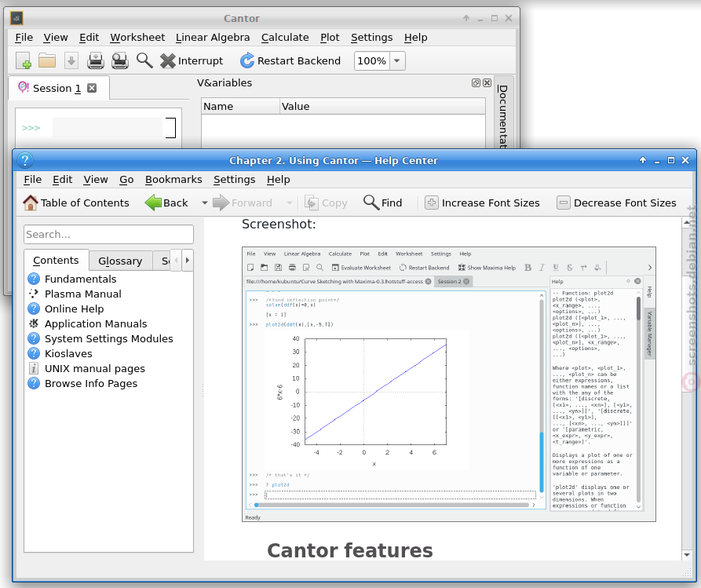This screenshot has height=588, width=701.
Task: Click the Print Preview icon in Cantor toolbar
Action: coord(119,60)
